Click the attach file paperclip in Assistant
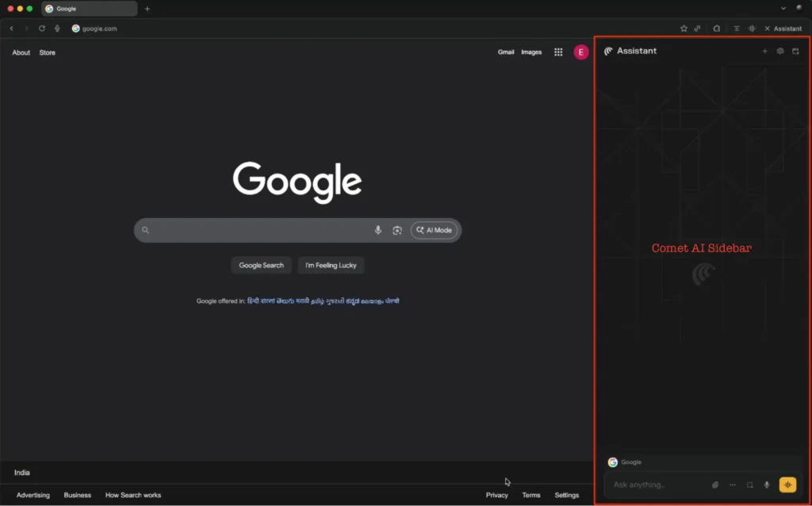This screenshot has height=506, width=812. (714, 485)
